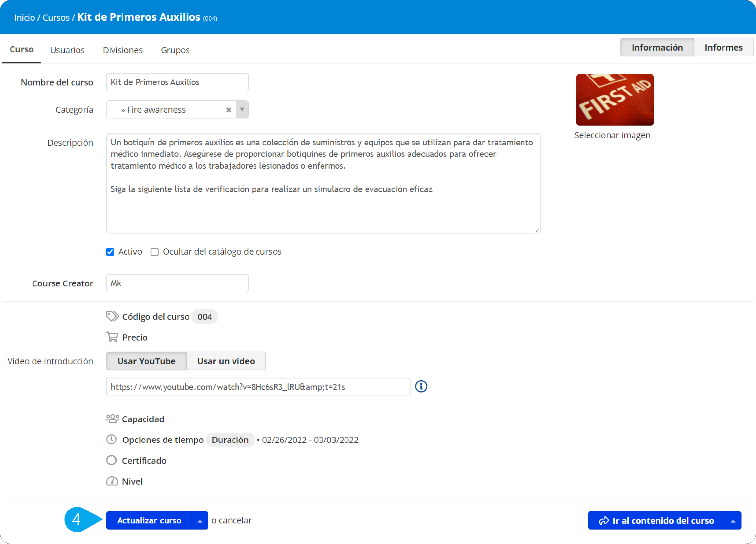Click Ir al contenido del curso

click(656, 521)
